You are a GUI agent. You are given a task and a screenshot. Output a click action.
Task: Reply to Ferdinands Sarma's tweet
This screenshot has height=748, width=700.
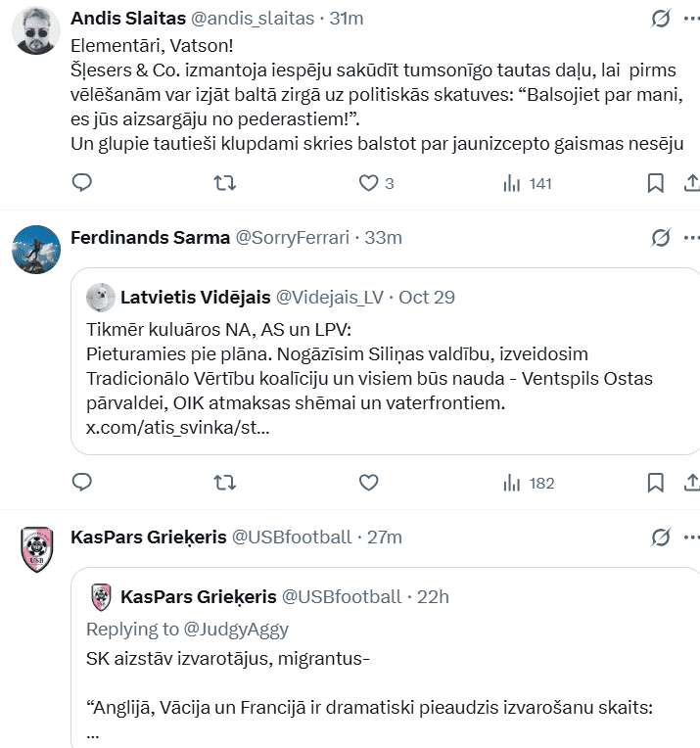click(x=83, y=482)
